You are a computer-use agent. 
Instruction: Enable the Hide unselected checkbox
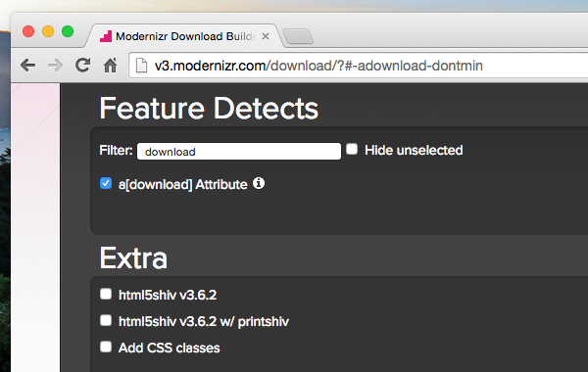pyautogui.click(x=352, y=149)
